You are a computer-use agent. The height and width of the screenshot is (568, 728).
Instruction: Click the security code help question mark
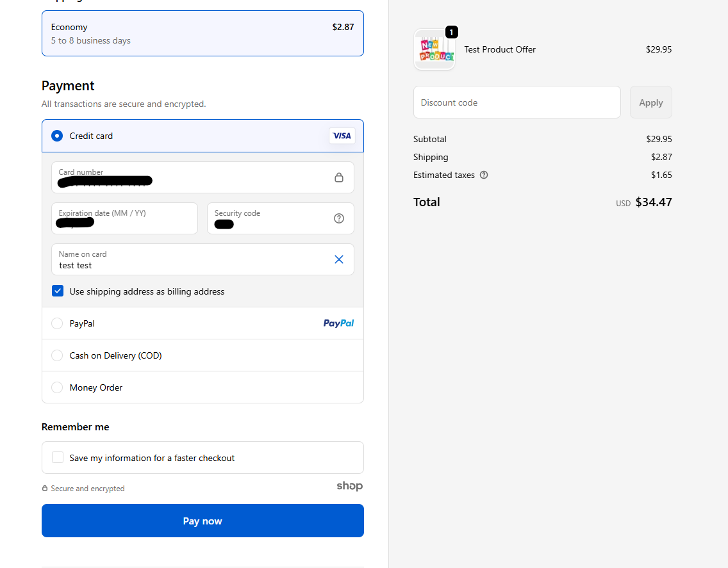339,218
